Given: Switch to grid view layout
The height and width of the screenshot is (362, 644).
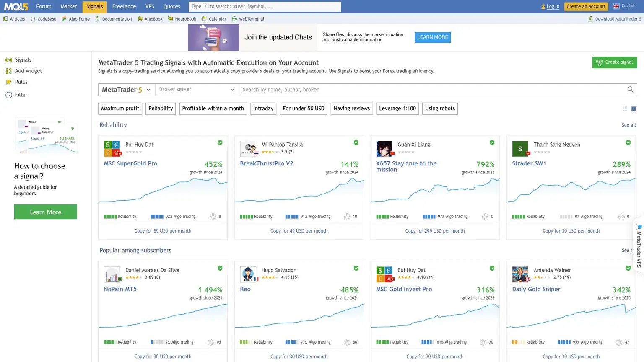Looking at the screenshot, I should (634, 109).
